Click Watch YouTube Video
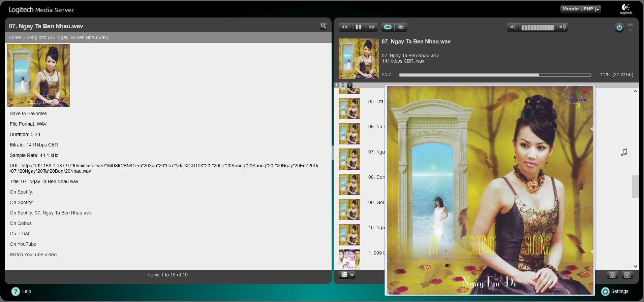This screenshot has width=644, height=302. pos(33,255)
